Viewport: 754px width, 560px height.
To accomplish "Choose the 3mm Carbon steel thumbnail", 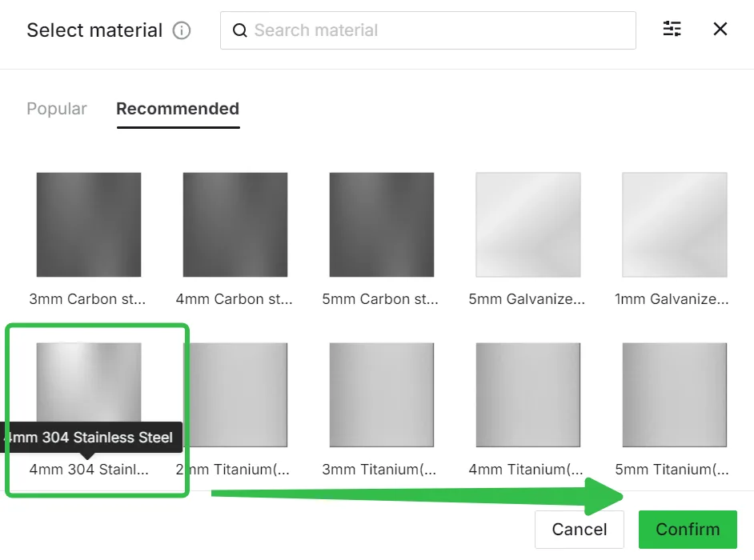I will (89, 225).
